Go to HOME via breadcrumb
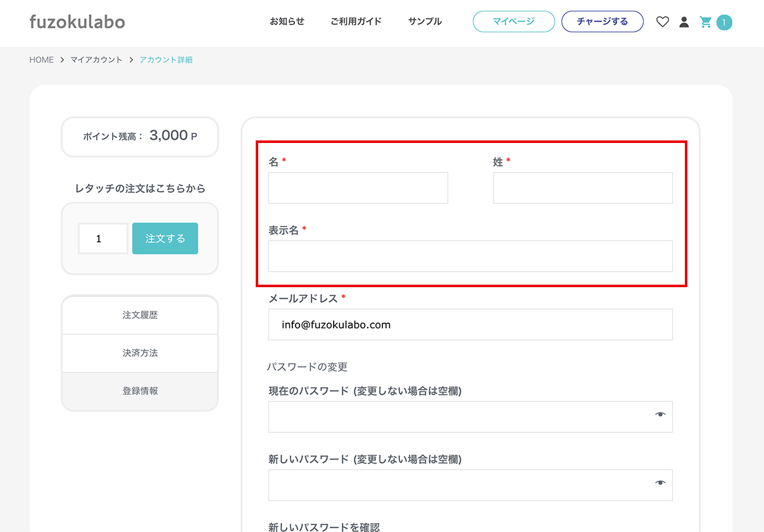 (x=41, y=60)
